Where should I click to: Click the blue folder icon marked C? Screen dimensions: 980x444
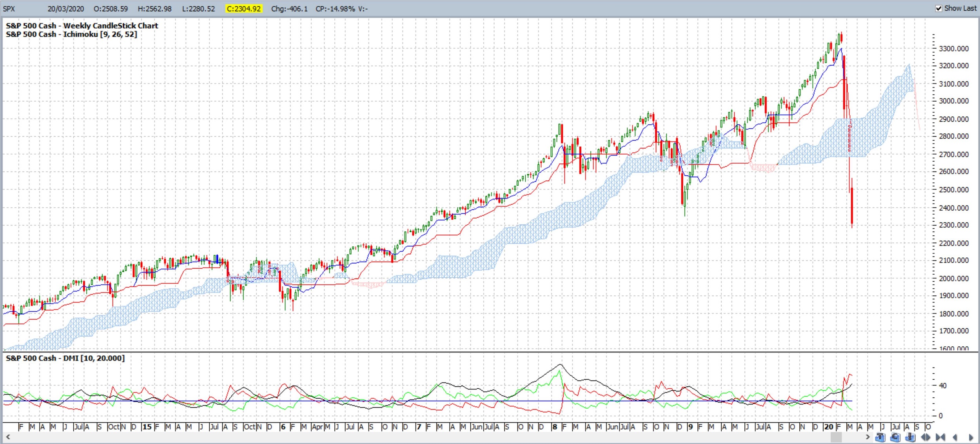coord(895,437)
